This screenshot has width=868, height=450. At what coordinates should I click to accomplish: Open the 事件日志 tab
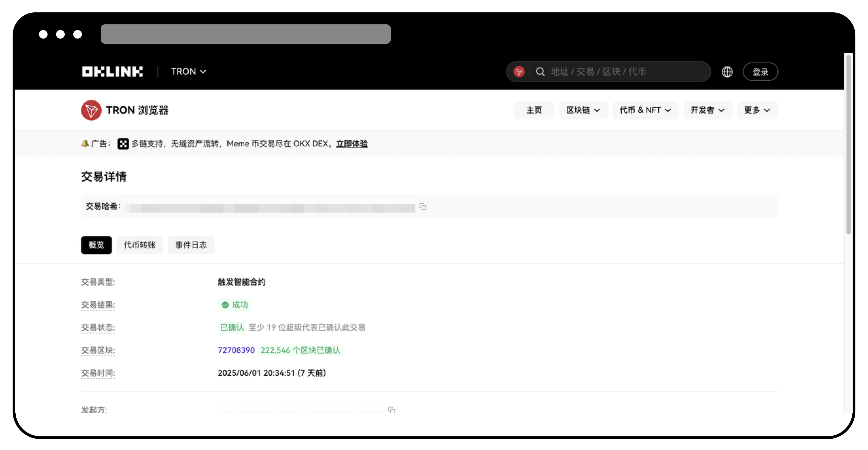[x=191, y=245]
